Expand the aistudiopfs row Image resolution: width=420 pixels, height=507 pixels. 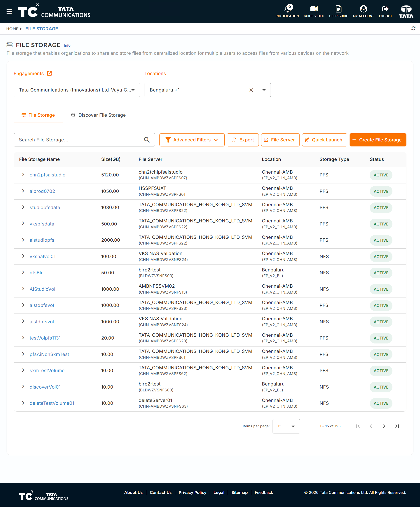click(x=23, y=240)
